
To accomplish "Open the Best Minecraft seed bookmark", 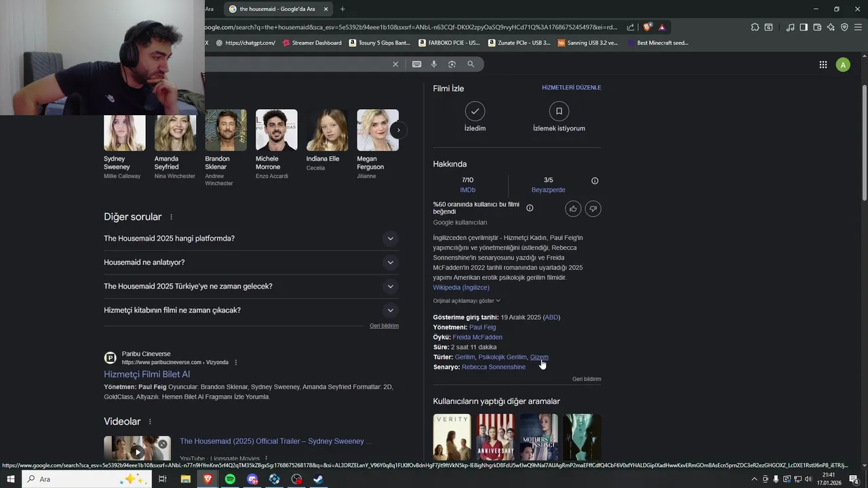I will (x=658, y=43).
